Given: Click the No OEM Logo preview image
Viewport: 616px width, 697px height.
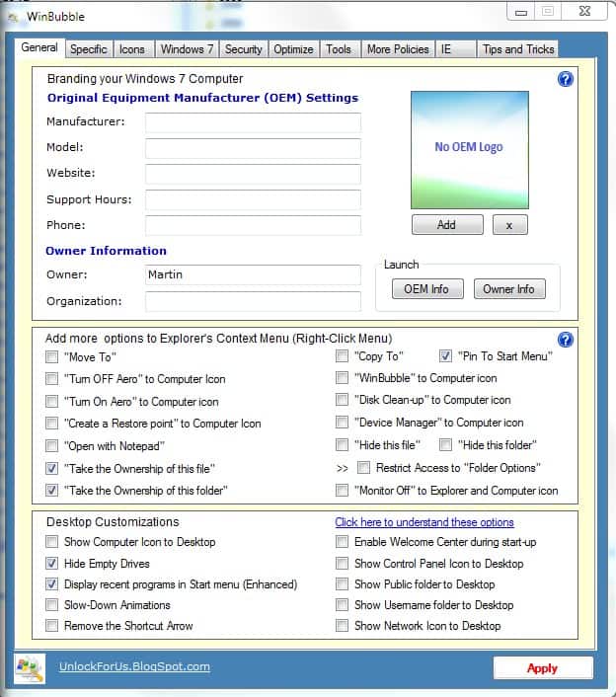Looking at the screenshot, I should pos(468,147).
